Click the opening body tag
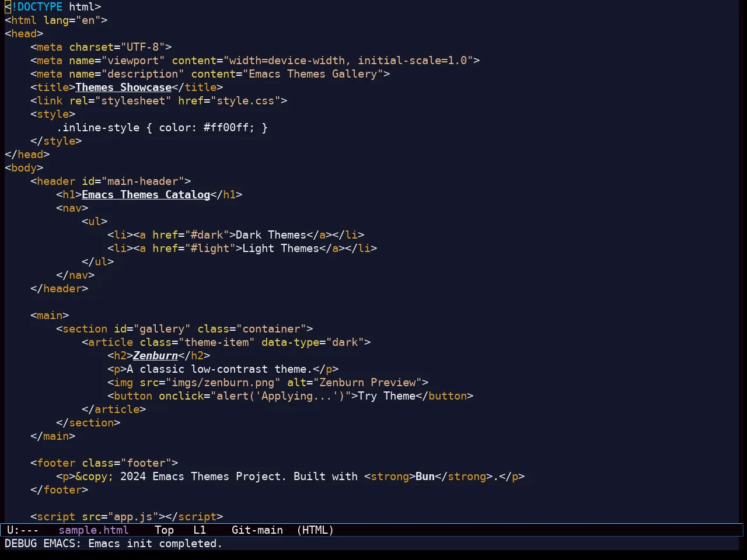 (24, 168)
